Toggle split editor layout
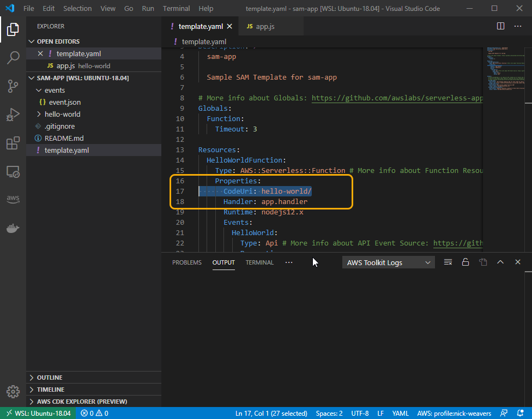 (x=500, y=26)
